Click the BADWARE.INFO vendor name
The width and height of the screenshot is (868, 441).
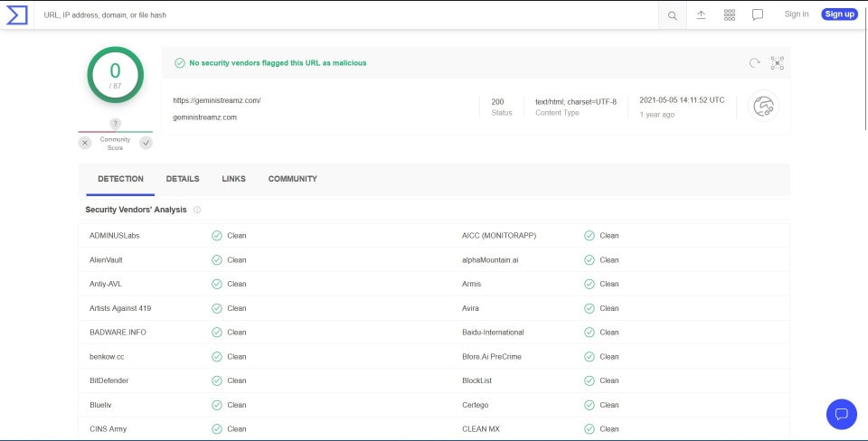[118, 333]
